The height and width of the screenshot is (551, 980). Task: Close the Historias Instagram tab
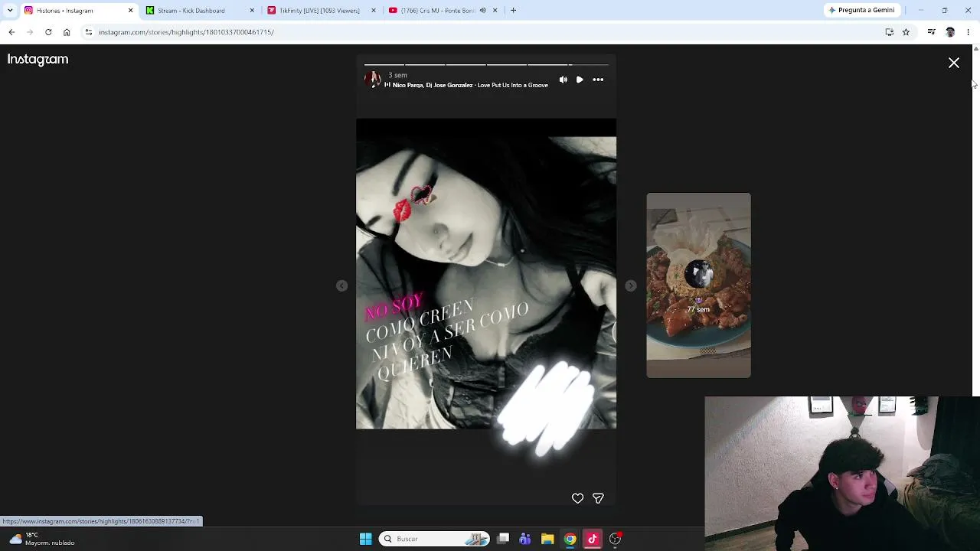pos(130,11)
